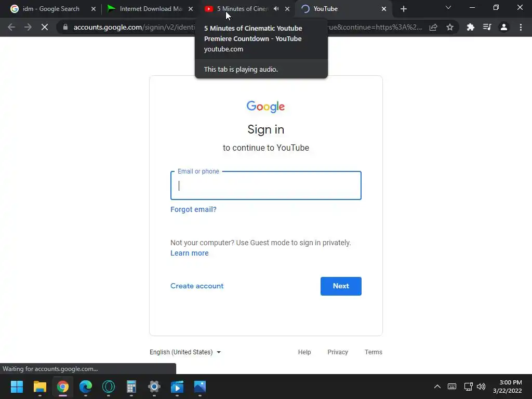Click touch keyboard tray icon

452,387
